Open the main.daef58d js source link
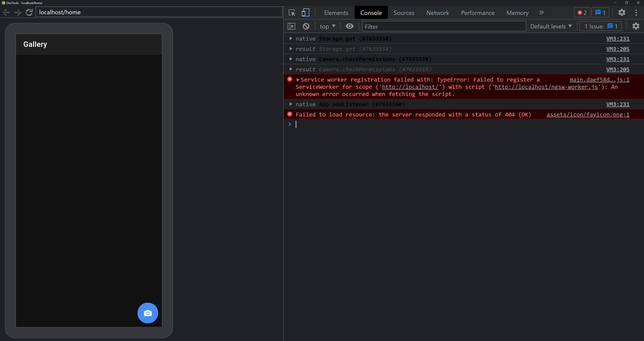 pyautogui.click(x=600, y=80)
